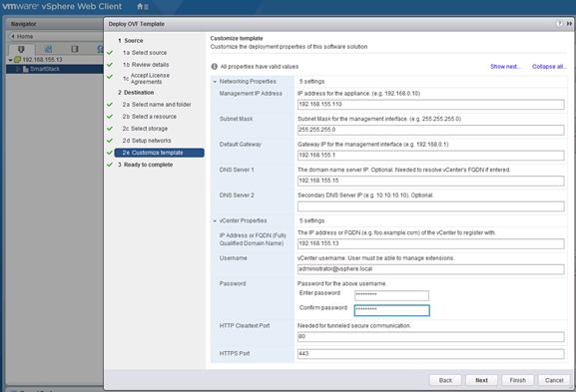
Task: Select the VMs and Templates navigator tab icon
Action: (48, 49)
